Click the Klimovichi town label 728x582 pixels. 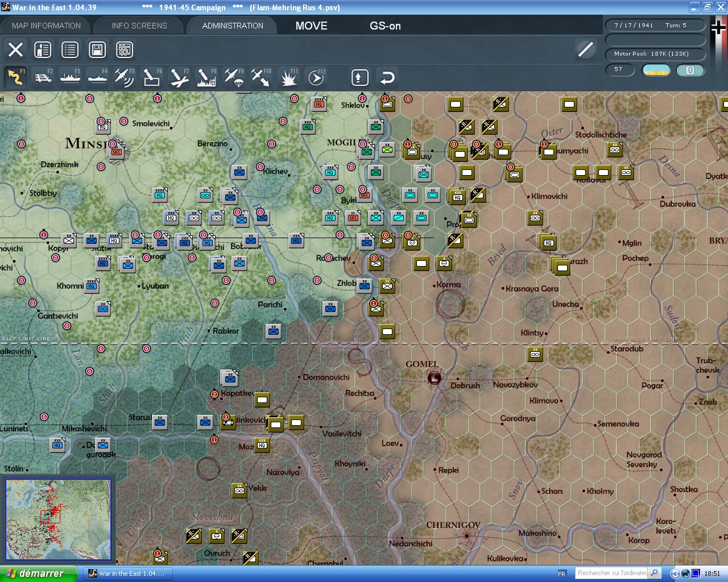coord(549,196)
